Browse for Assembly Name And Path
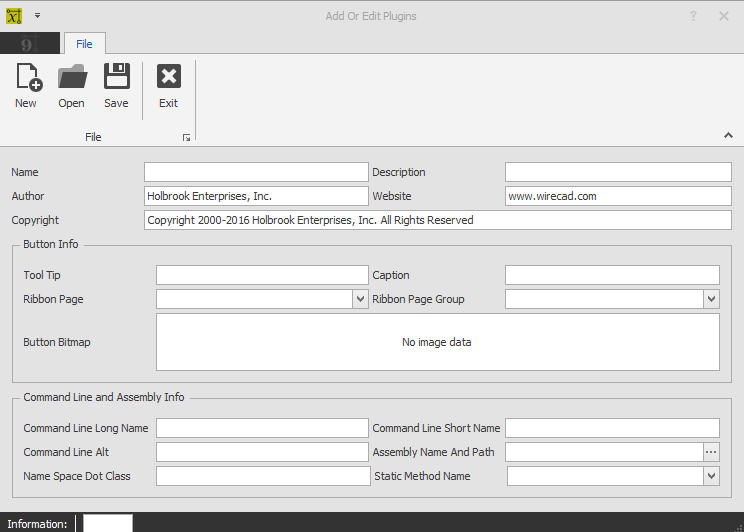 coord(711,452)
